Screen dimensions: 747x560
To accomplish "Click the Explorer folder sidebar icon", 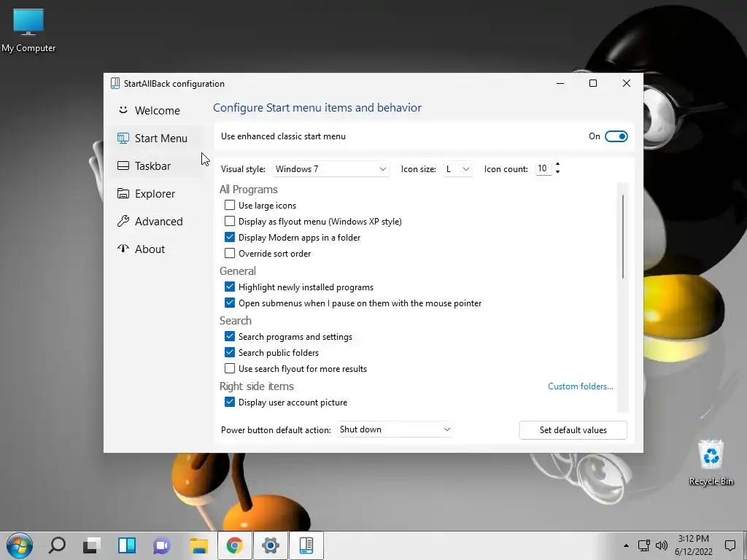I will (x=123, y=193).
